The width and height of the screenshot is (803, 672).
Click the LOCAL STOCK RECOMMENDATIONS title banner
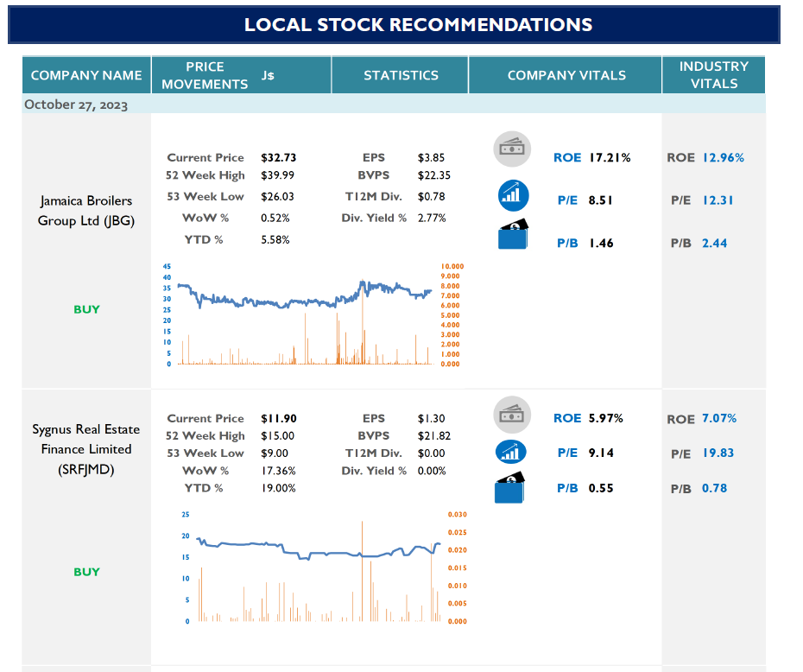point(394,24)
